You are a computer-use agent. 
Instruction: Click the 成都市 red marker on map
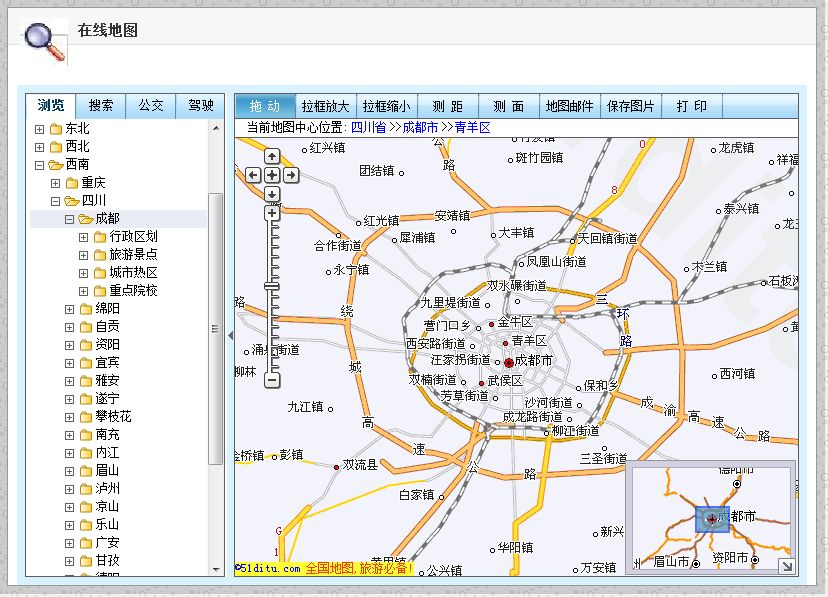point(509,363)
